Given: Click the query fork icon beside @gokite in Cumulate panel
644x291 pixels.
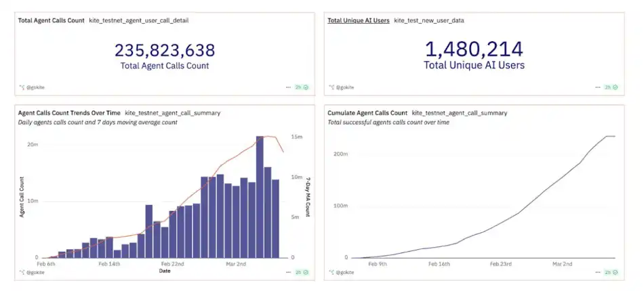Looking at the screenshot, I should (x=331, y=272).
